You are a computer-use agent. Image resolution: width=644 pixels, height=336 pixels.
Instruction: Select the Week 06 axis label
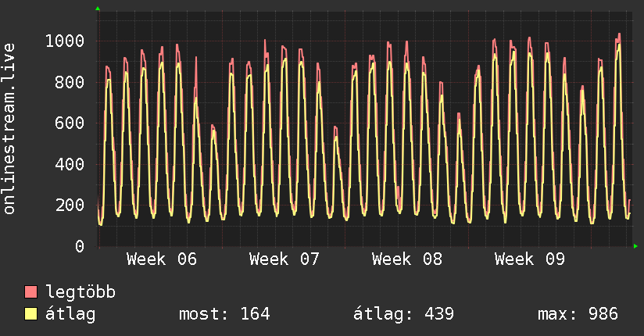click(162, 259)
